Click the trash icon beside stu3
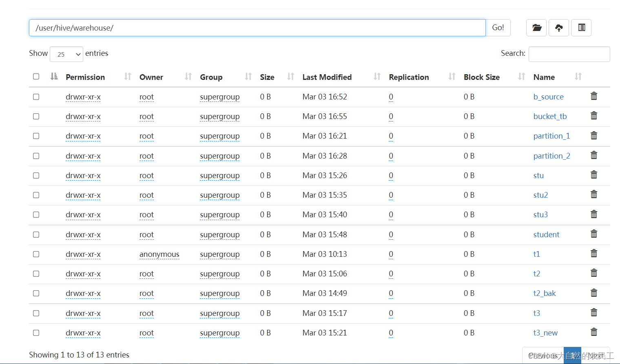This screenshot has height=364, width=620. 594,214
